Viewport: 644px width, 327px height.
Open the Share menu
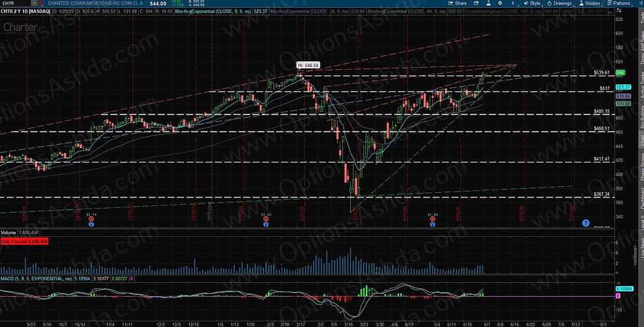(457, 3)
